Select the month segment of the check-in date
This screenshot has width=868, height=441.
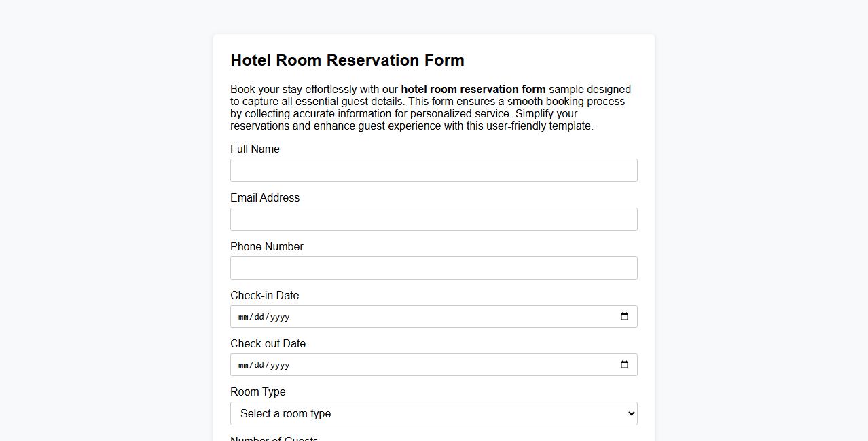(242, 316)
